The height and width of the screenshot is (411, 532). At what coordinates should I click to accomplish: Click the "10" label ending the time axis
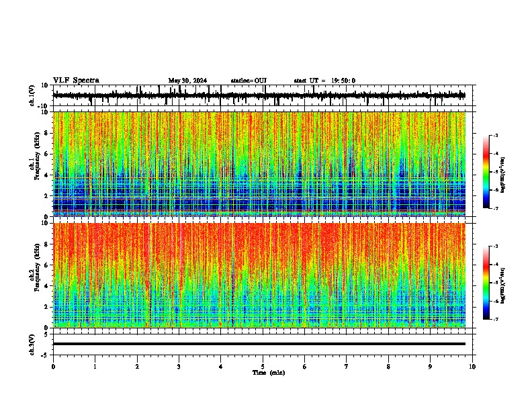(x=472, y=367)
